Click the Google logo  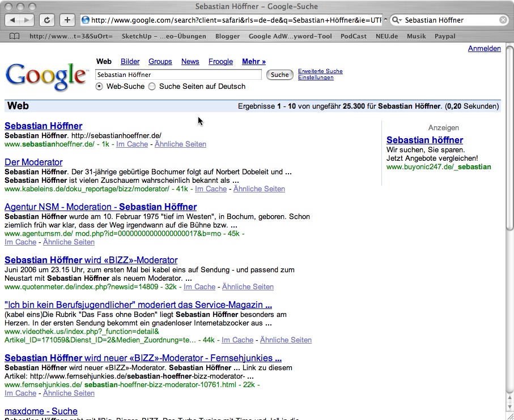click(46, 76)
